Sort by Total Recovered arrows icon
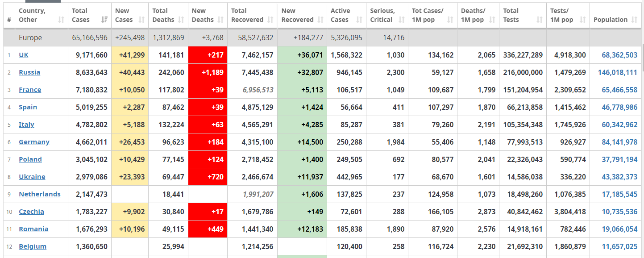The height and width of the screenshot is (258, 644). [x=270, y=20]
